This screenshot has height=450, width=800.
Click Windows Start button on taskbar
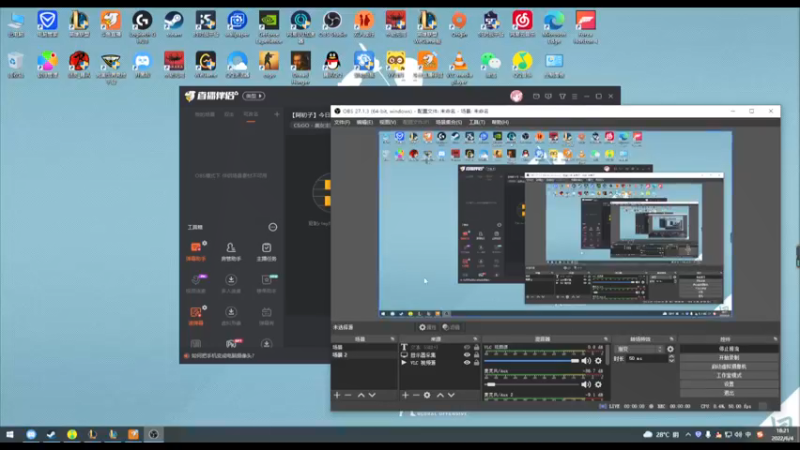tap(10, 435)
